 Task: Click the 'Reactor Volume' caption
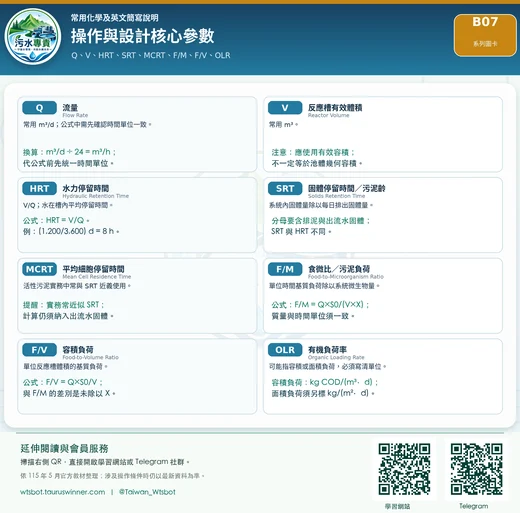pos(329,115)
